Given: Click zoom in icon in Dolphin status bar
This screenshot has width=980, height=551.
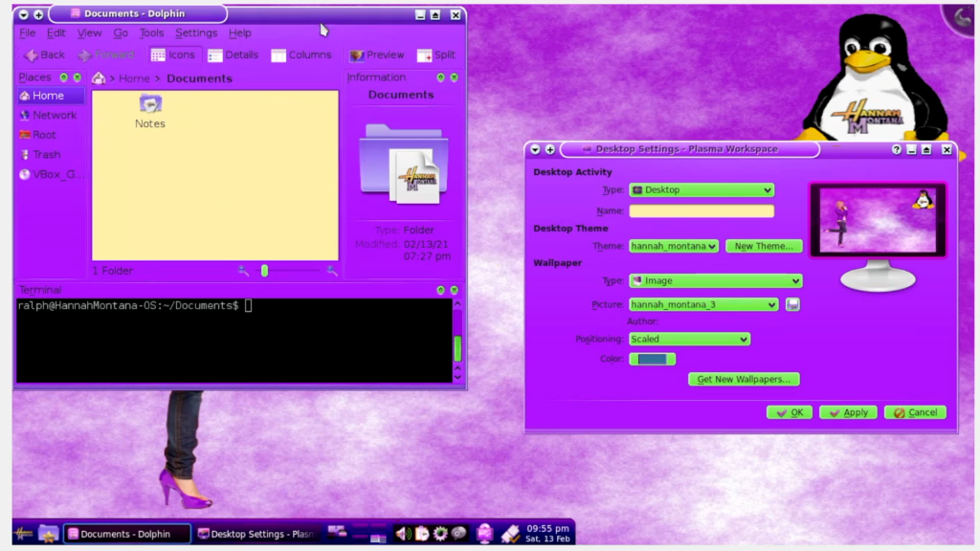Looking at the screenshot, I should (x=332, y=271).
